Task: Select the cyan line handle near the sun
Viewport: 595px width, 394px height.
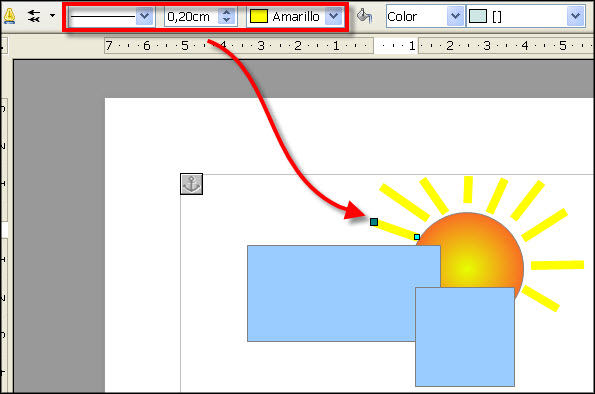Action: coord(417,237)
